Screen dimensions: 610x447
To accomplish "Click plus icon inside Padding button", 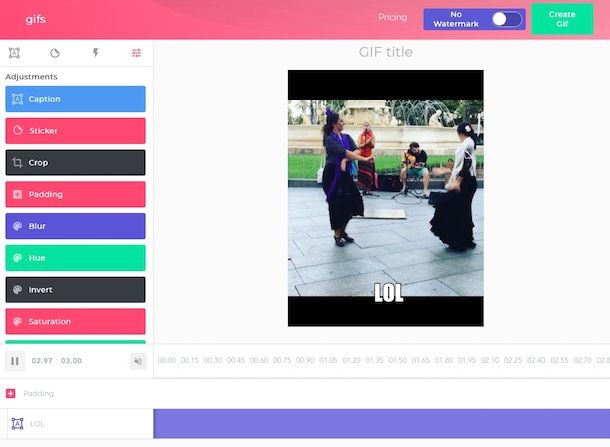I will click(18, 194).
